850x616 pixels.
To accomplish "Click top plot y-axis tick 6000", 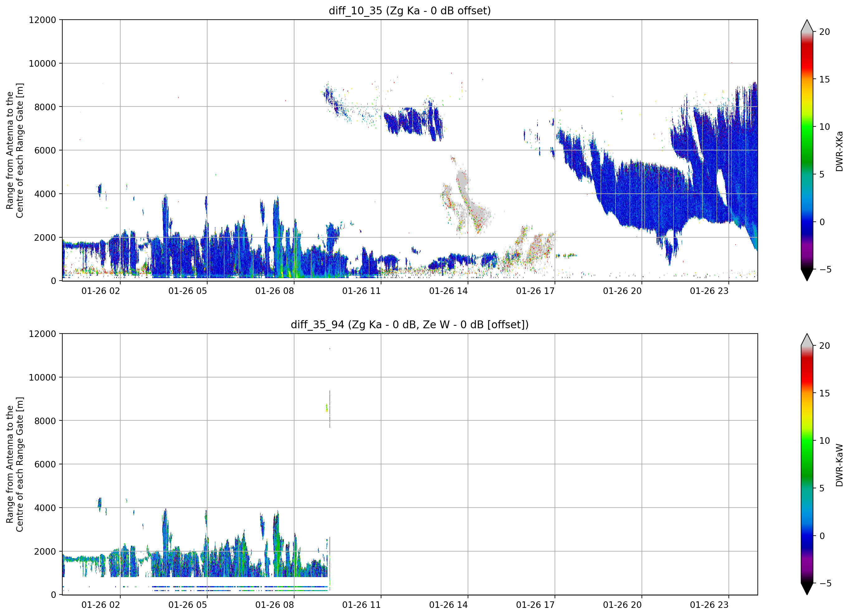I will [x=45, y=150].
